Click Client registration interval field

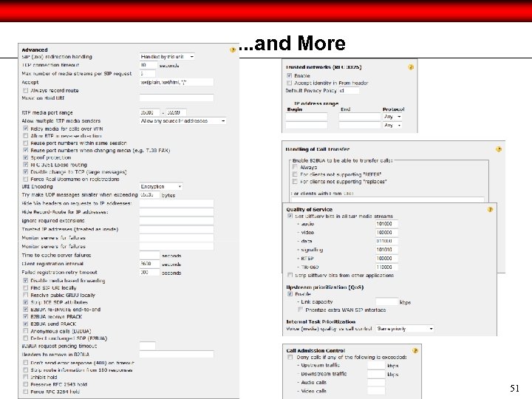(149, 264)
